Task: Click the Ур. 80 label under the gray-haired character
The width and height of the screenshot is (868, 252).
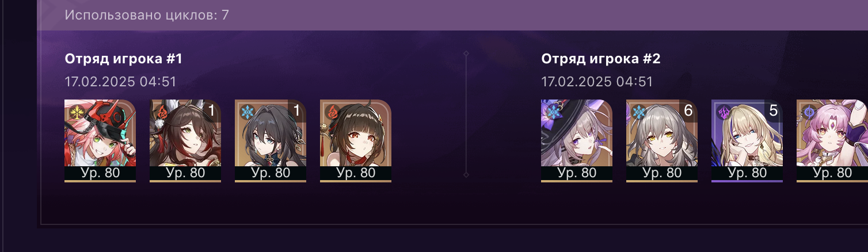Action: click(x=662, y=173)
